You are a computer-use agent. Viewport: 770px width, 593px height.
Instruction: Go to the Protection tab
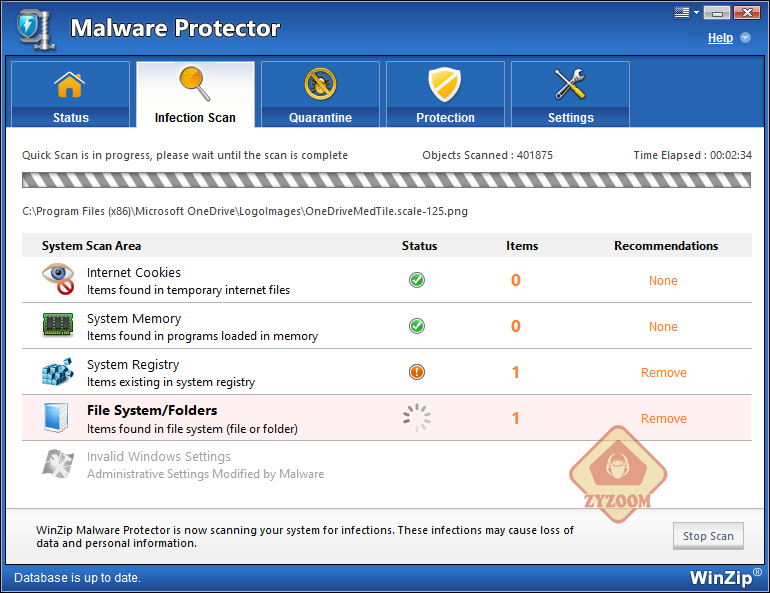point(445,94)
